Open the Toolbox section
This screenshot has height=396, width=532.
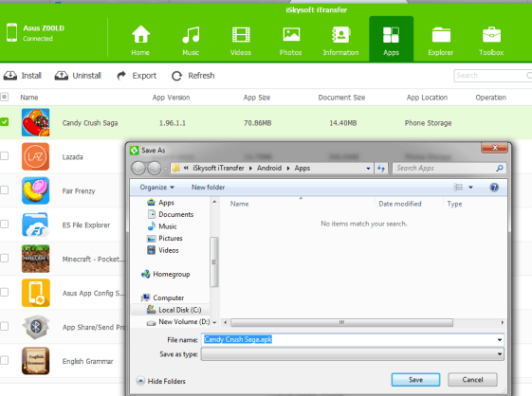491,40
